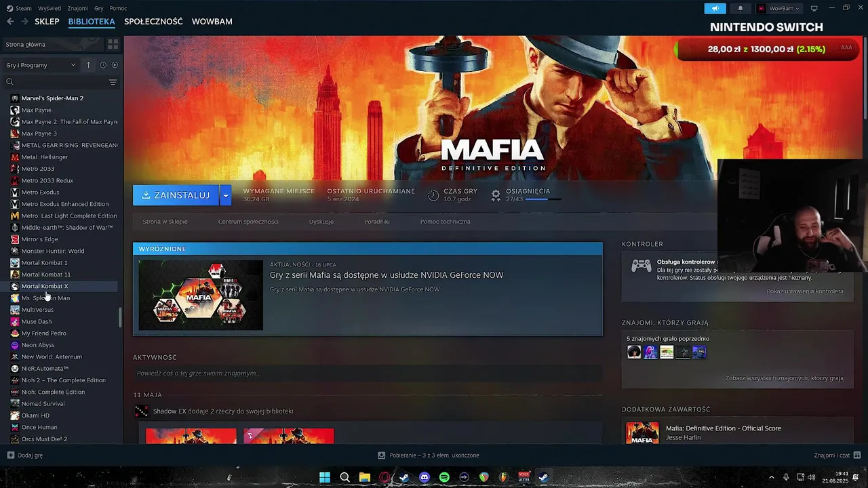Screen dimensions: 868x488
Task: Select Strona główna in library sidebar
Action: (x=53, y=44)
